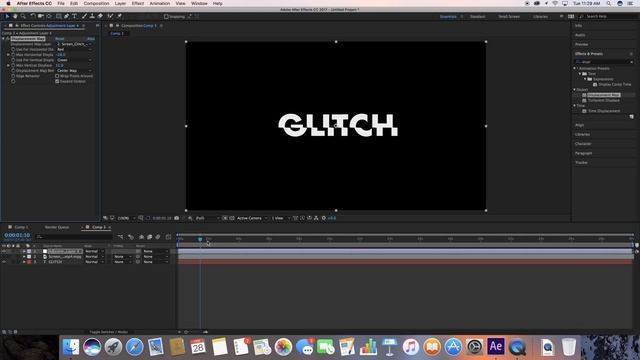Open Finder from the Dock
The width and height of the screenshot is (640, 360).
[x=71, y=347]
